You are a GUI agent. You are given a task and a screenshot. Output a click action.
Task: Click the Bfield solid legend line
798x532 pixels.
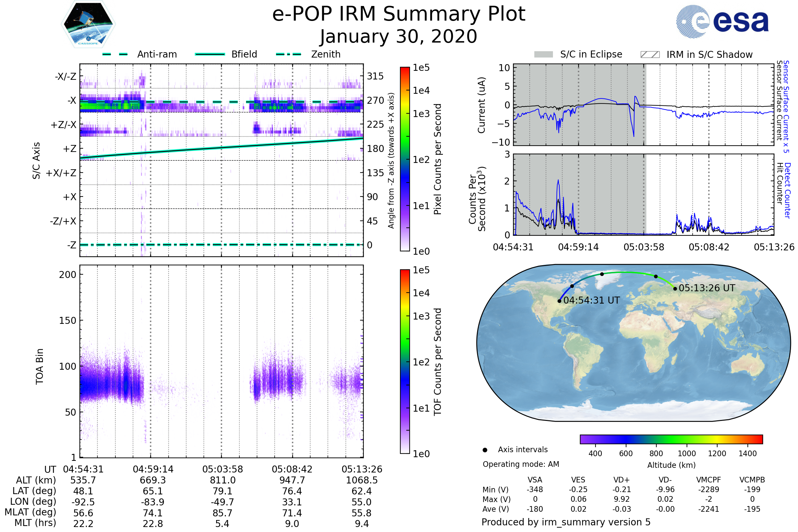210,54
